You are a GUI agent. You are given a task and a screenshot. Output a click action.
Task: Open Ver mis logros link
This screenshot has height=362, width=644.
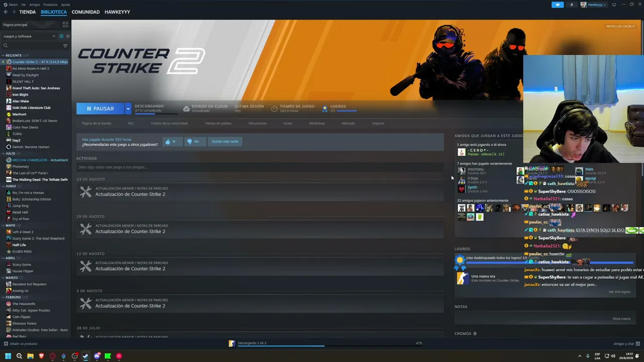coord(619,292)
